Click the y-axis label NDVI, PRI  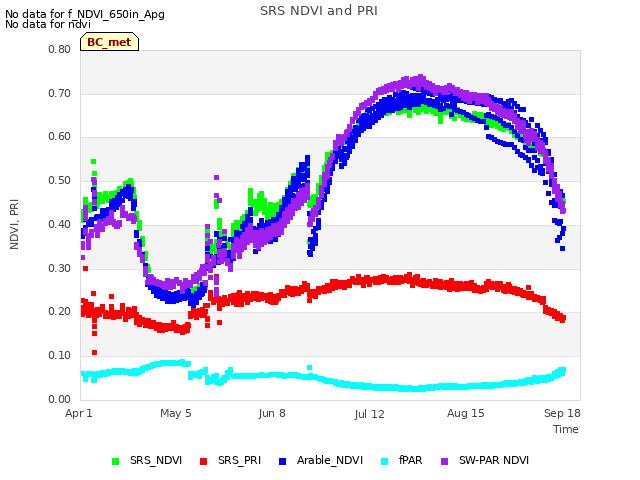click(14, 224)
